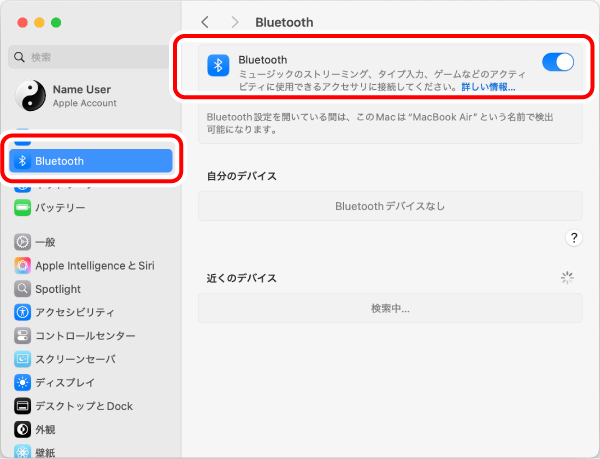Open コントロールセンター settings
The width and height of the screenshot is (600, 459).
pyautogui.click(x=91, y=335)
